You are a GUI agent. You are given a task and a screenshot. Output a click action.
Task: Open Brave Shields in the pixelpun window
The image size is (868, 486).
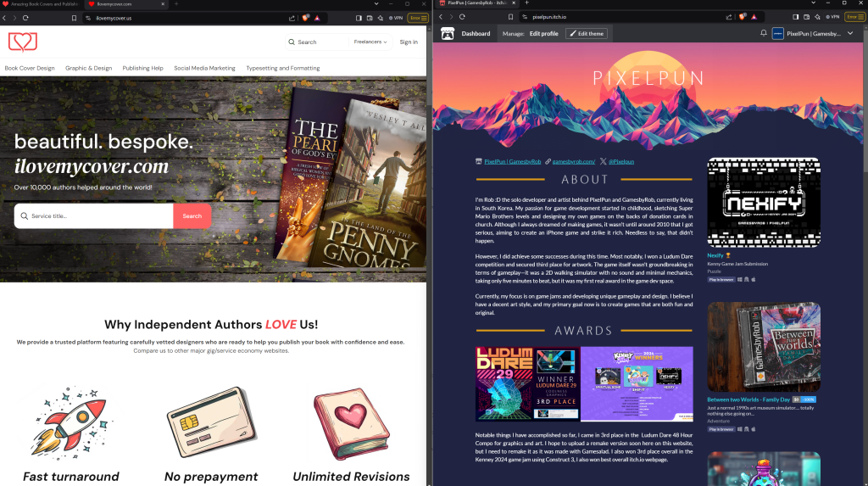(x=743, y=17)
